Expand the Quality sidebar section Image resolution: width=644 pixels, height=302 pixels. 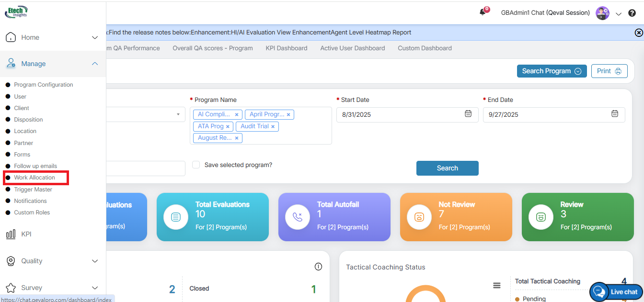click(x=94, y=261)
